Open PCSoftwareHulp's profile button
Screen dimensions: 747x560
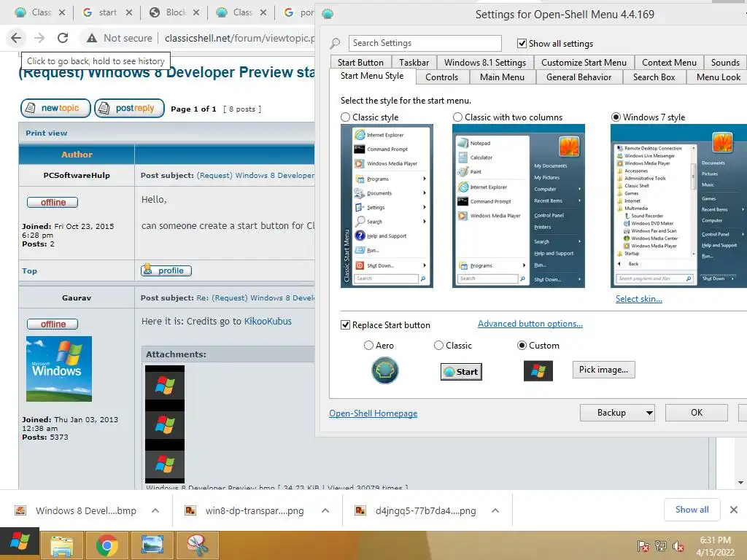166,271
